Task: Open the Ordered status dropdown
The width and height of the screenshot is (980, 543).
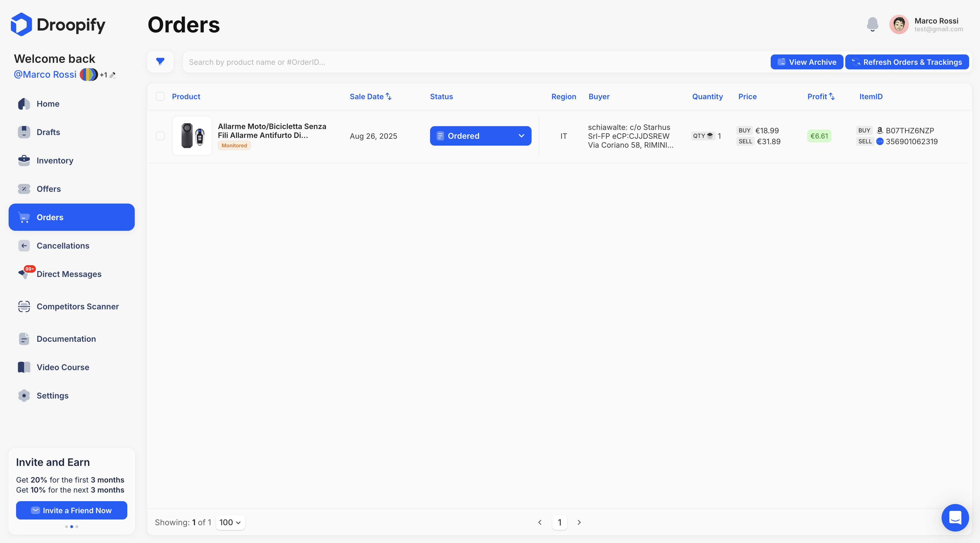Action: [x=481, y=136]
